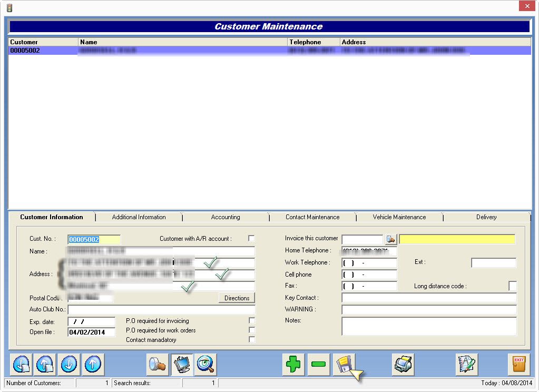Select customer row 00005002 in list

(270, 51)
